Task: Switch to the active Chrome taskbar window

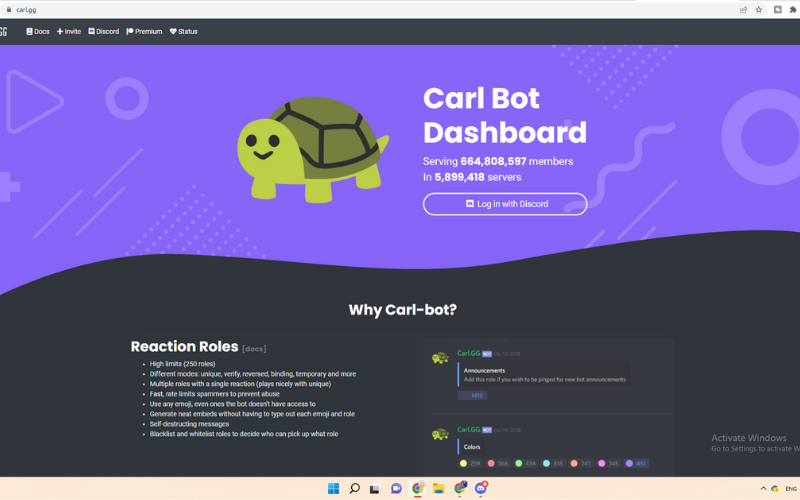Action: coord(417,489)
